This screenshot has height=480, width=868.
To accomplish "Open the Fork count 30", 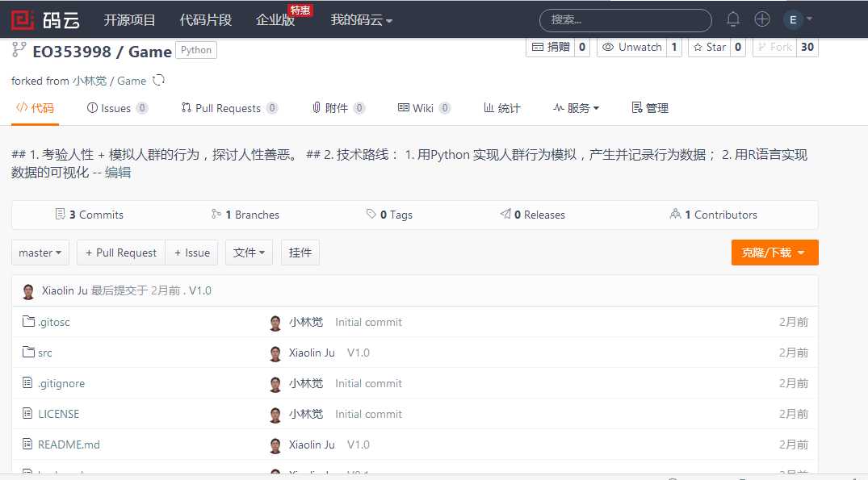I will (x=807, y=47).
